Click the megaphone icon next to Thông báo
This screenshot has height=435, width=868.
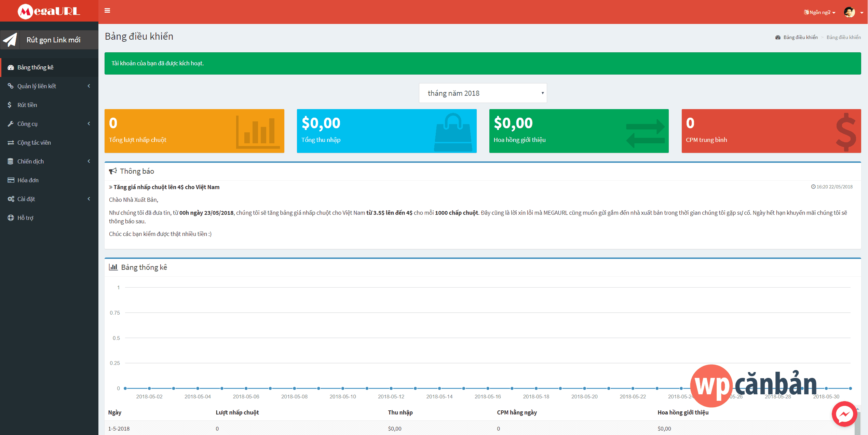113,171
